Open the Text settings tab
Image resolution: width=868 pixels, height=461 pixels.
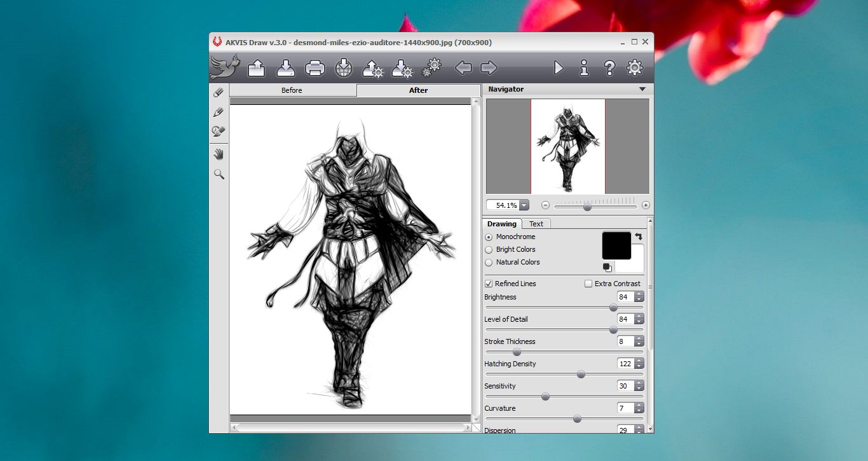(536, 224)
